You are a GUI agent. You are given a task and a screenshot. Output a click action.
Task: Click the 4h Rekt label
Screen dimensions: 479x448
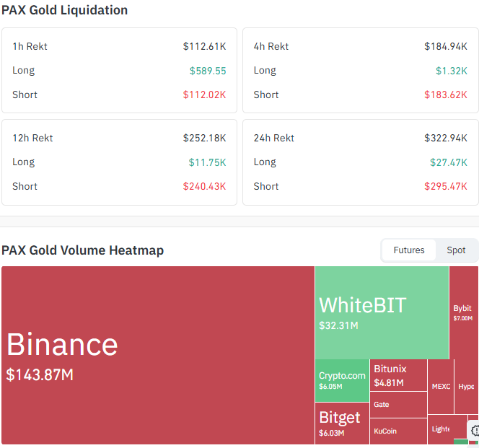point(271,46)
